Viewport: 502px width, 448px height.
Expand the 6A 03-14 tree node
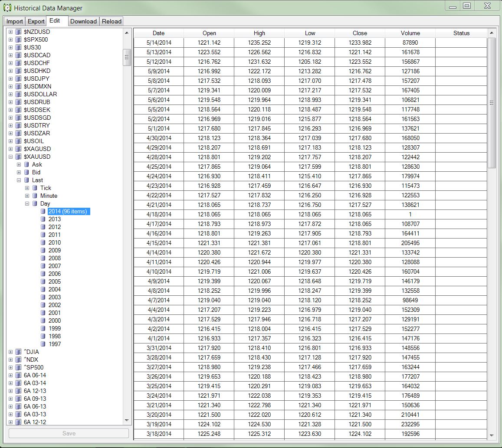(10, 383)
